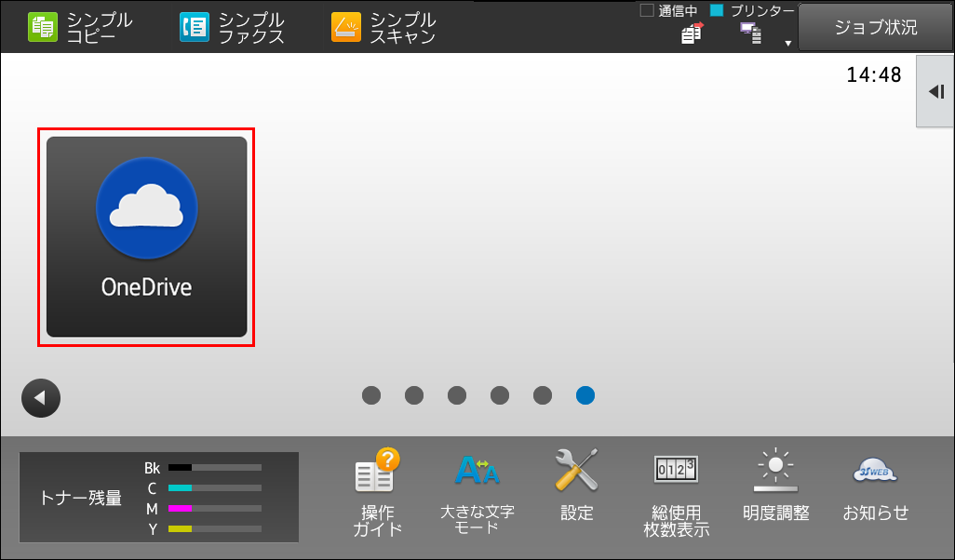Check the Y yellow toner level bar
This screenshot has height=560, width=955.
[215, 529]
